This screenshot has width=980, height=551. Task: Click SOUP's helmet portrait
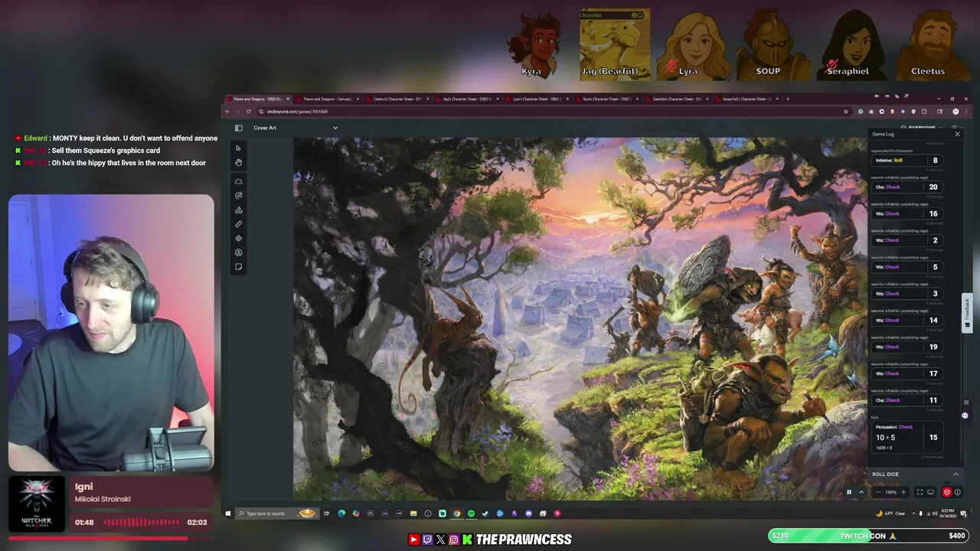pos(772,46)
